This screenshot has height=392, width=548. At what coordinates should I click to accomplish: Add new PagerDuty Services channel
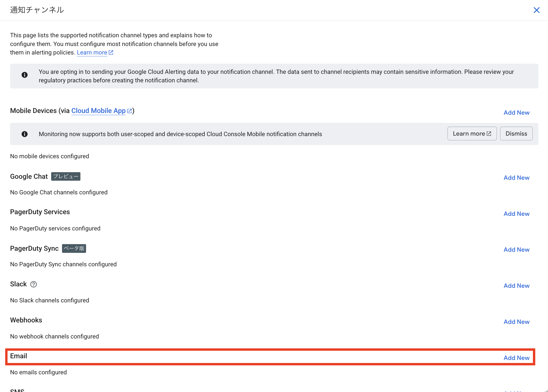[x=516, y=214]
